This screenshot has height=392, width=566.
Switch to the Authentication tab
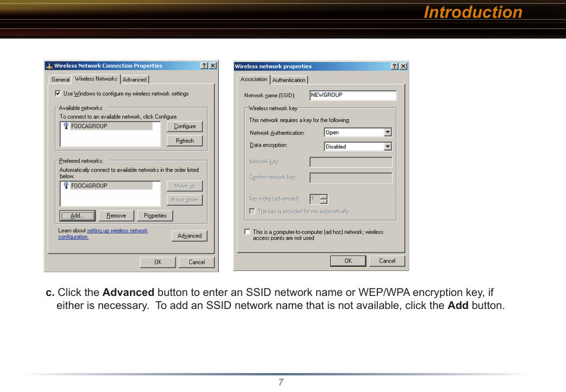tap(289, 80)
